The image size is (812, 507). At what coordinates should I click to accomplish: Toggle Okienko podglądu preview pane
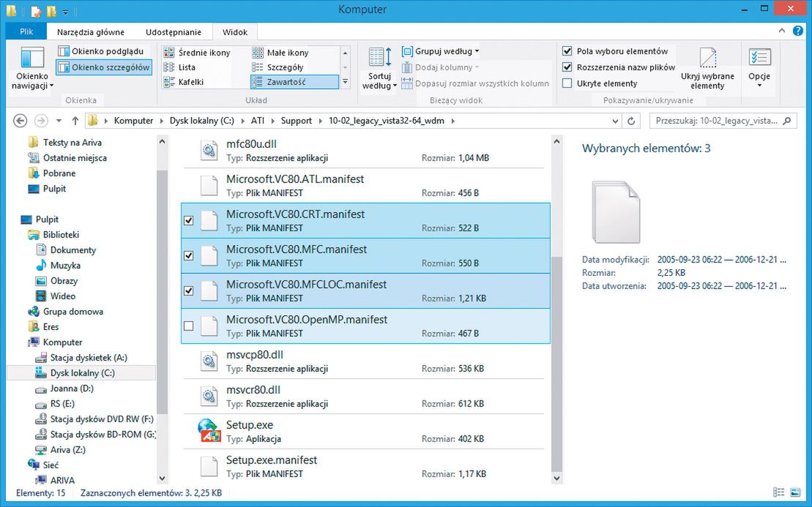click(101, 51)
